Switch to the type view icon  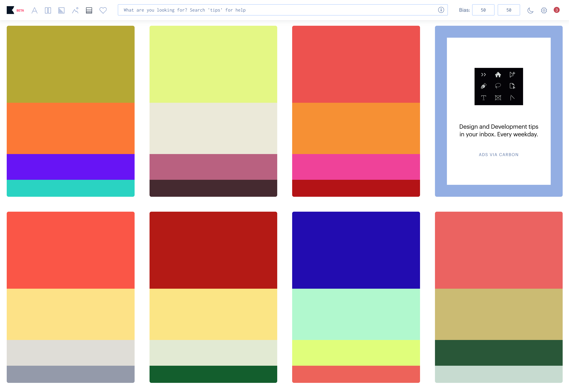34,10
